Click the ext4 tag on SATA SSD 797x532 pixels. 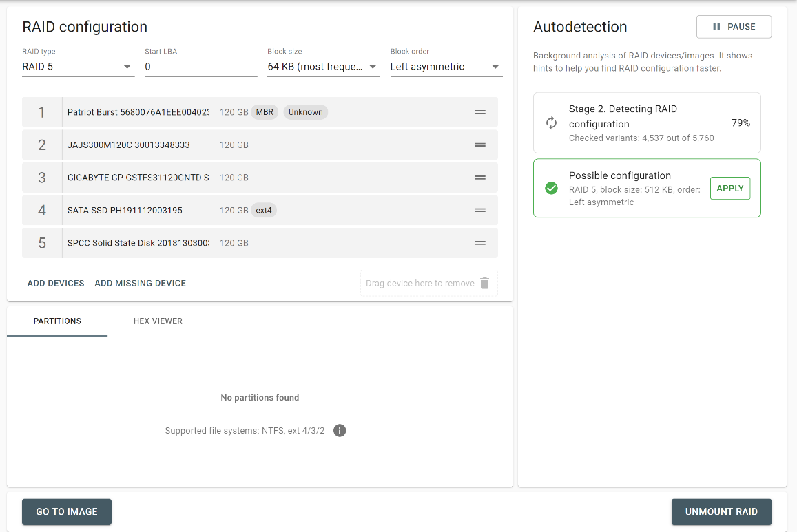(x=263, y=210)
